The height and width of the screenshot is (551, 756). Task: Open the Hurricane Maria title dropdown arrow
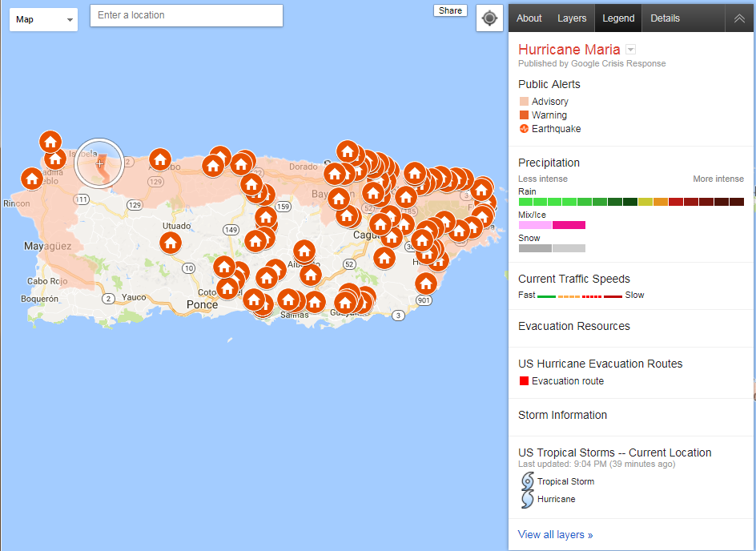tap(630, 49)
